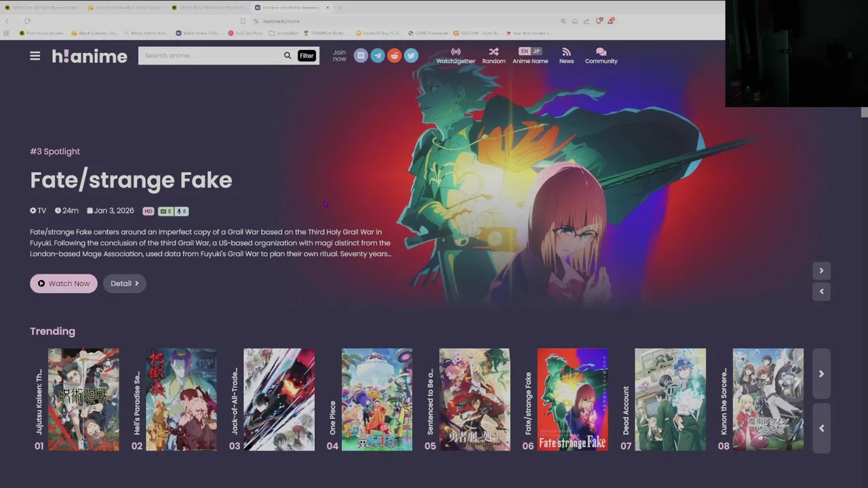Open the YouTube Music bookmark
Viewport: 868px width, 488px height.
[245, 33]
